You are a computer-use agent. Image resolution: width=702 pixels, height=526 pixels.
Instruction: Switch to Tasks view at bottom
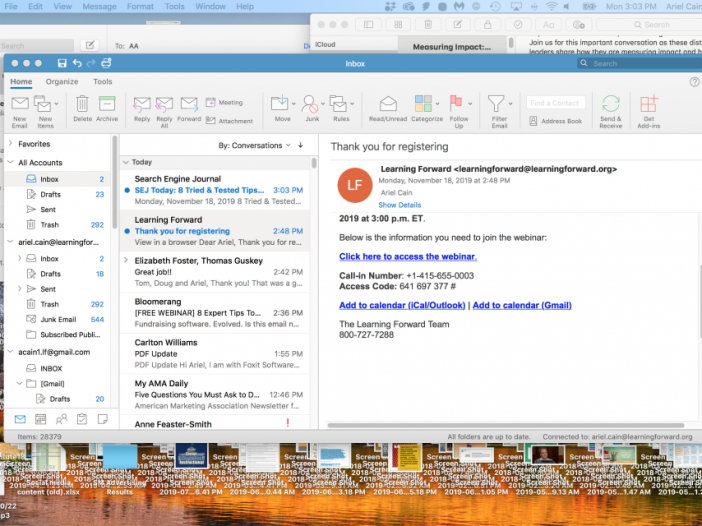[82, 419]
